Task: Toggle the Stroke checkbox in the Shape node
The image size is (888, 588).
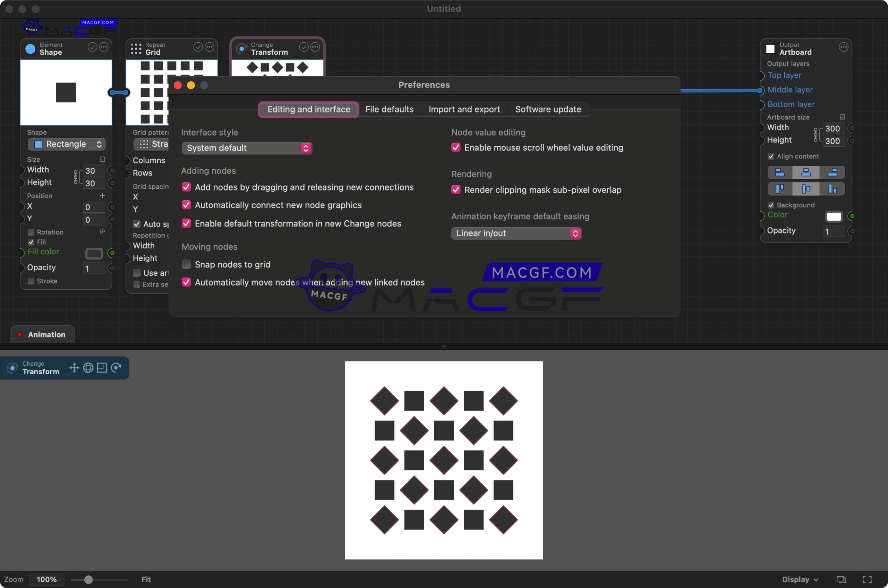Action: tap(31, 281)
